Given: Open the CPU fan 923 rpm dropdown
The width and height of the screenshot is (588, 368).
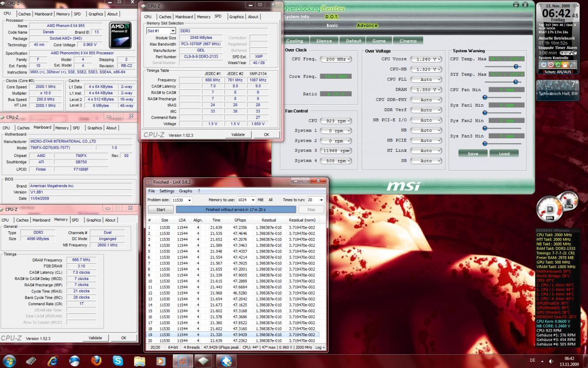Looking at the screenshot, I should [335, 121].
